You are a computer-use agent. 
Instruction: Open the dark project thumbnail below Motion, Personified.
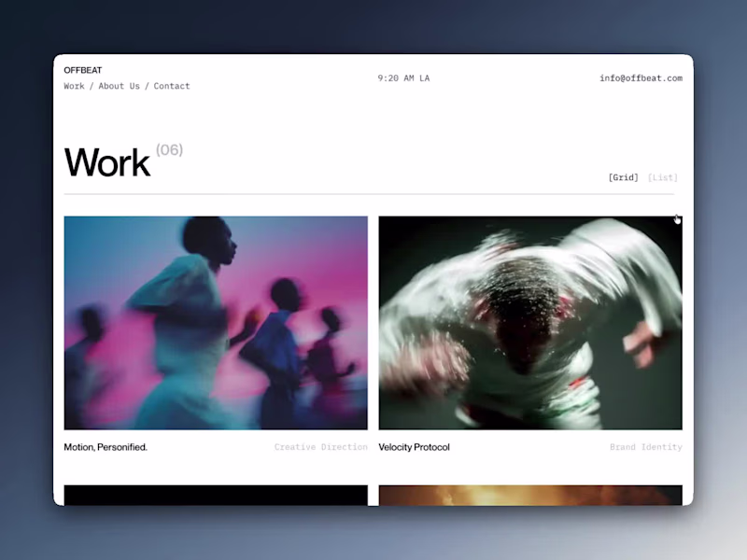216,496
